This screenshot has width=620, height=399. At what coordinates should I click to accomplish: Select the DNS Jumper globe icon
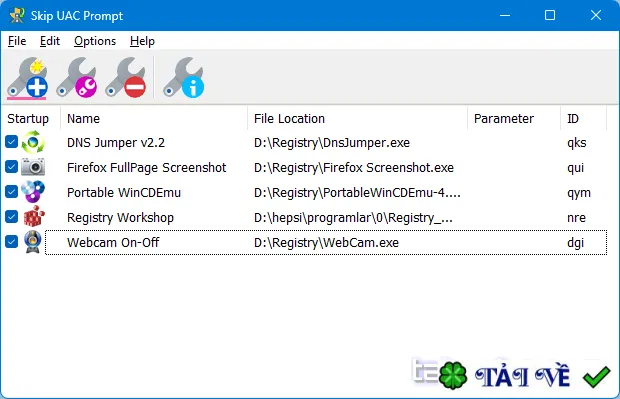click(33, 142)
